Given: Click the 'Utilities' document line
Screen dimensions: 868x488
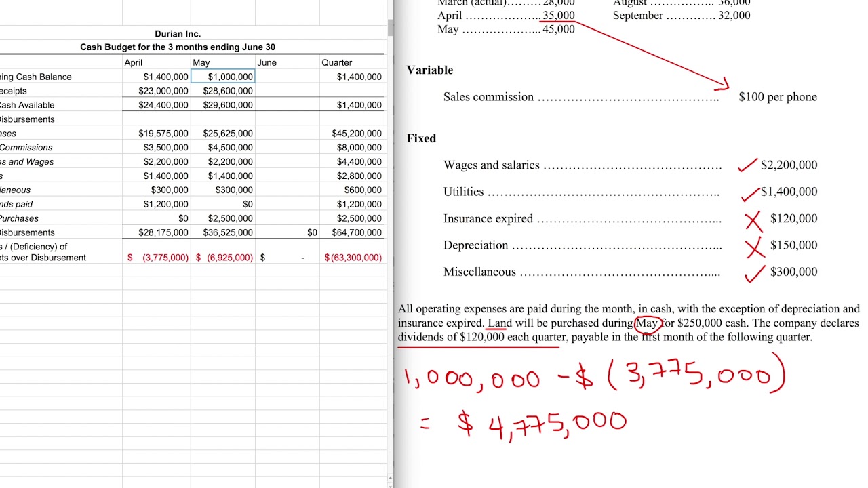Looking at the screenshot, I should click(x=581, y=192).
